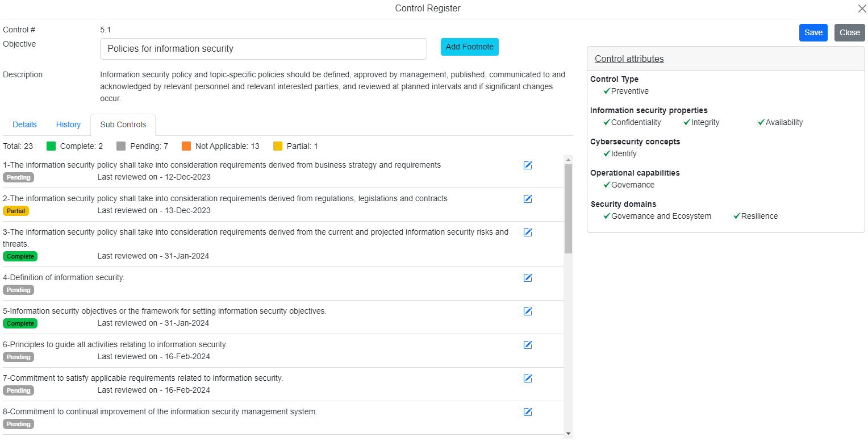Viewport: 868px width, 441px height.
Task: Save the control register changes
Action: coord(813,32)
